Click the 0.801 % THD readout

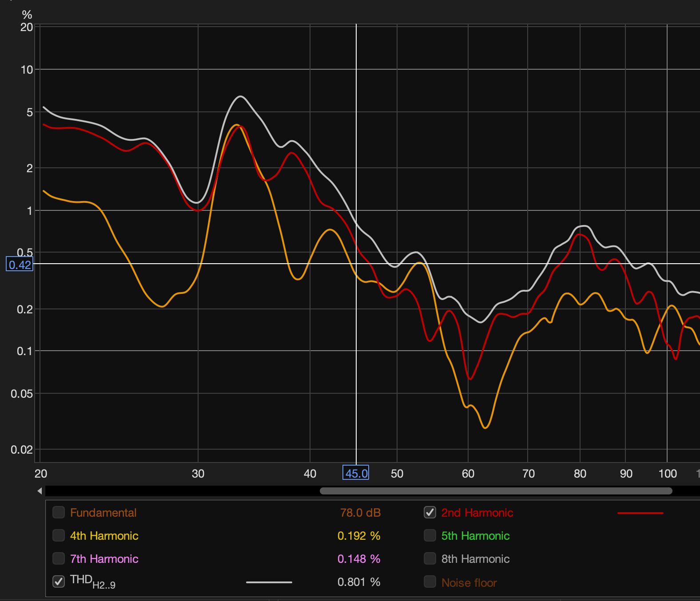[358, 582]
